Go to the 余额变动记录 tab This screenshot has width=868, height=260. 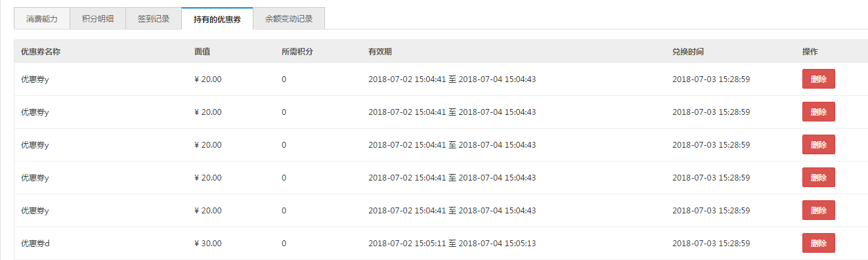pos(289,19)
